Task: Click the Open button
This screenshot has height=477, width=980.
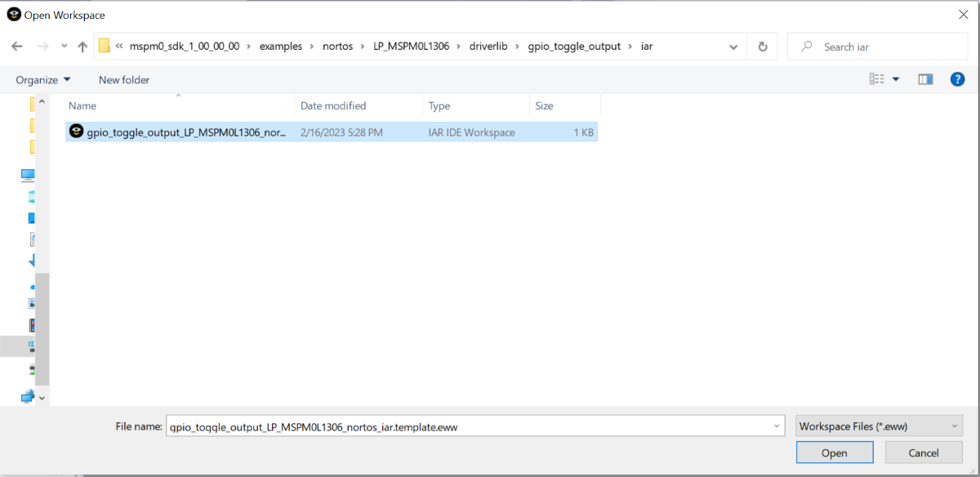Action: pyautogui.click(x=834, y=452)
